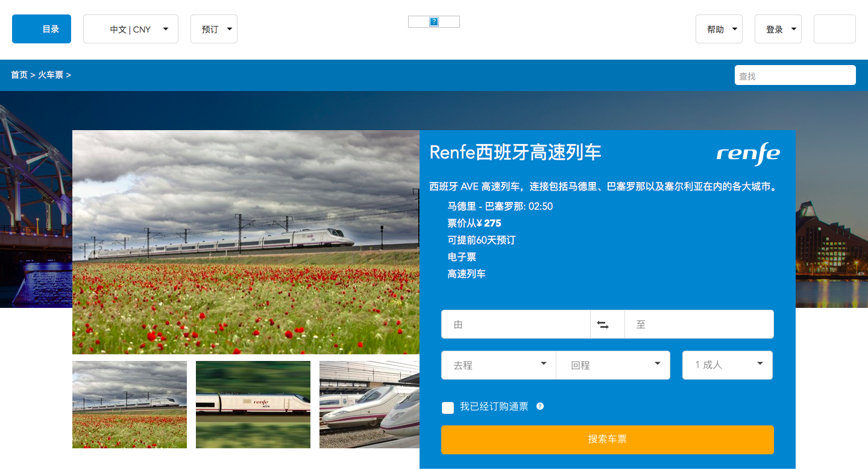Click the blue 目录 menu button
Viewport: 868px width, 470px height.
42,29
